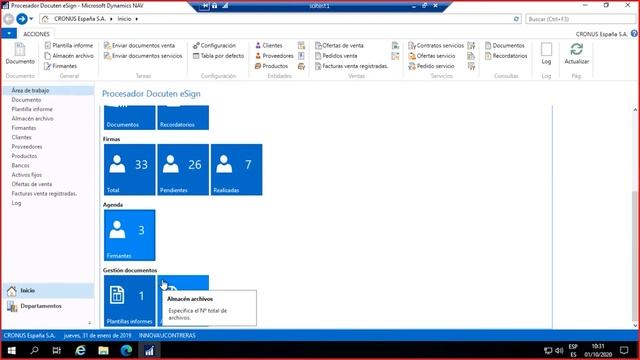The image size is (640, 360).
Task: Open the Recordatorios tile
Action: (183, 118)
